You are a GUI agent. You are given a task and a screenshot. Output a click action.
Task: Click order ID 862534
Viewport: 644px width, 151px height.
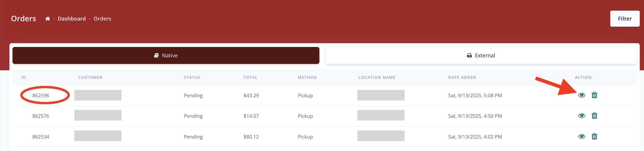[x=41, y=137]
